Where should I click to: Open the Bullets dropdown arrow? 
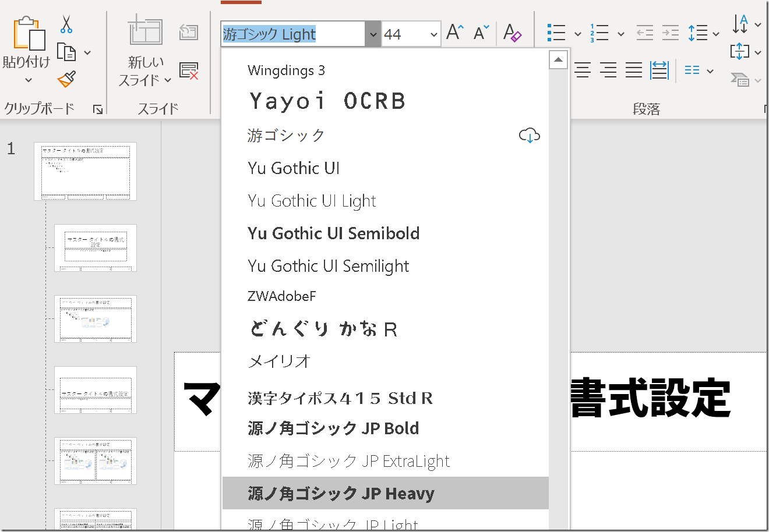[577, 34]
